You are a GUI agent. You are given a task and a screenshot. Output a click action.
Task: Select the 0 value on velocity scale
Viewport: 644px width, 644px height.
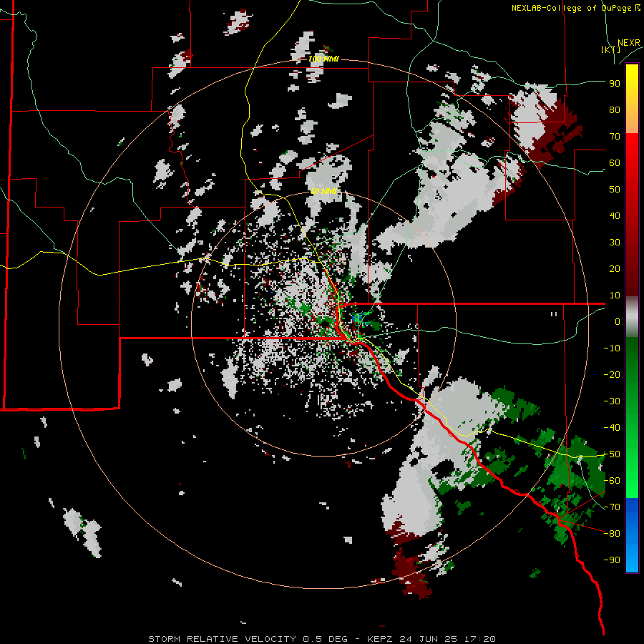tap(618, 322)
